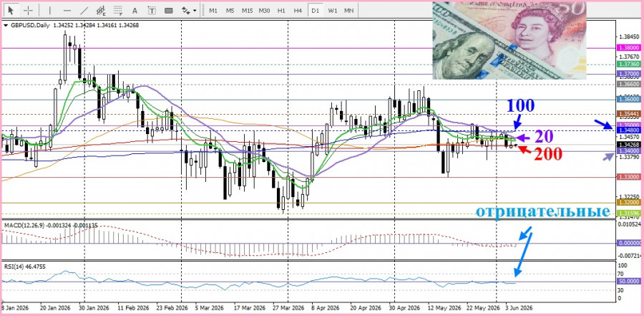Click the 1.32000 price label

click(628, 203)
